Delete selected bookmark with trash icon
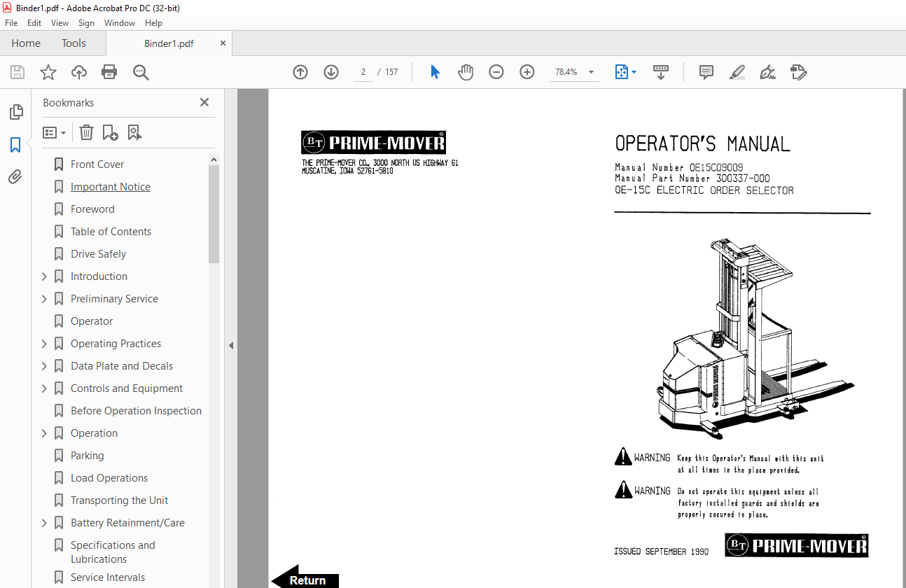906x588 pixels. [86, 132]
